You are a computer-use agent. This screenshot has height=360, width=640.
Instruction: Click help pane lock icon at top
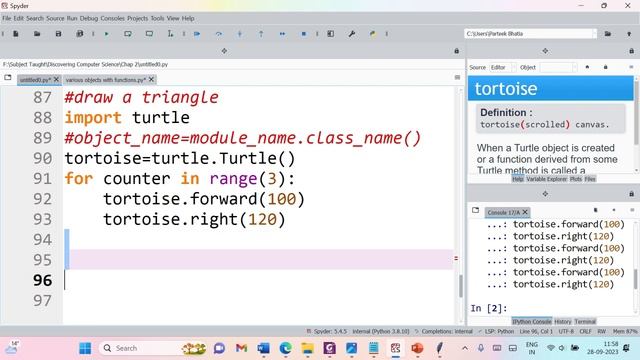coord(631,51)
